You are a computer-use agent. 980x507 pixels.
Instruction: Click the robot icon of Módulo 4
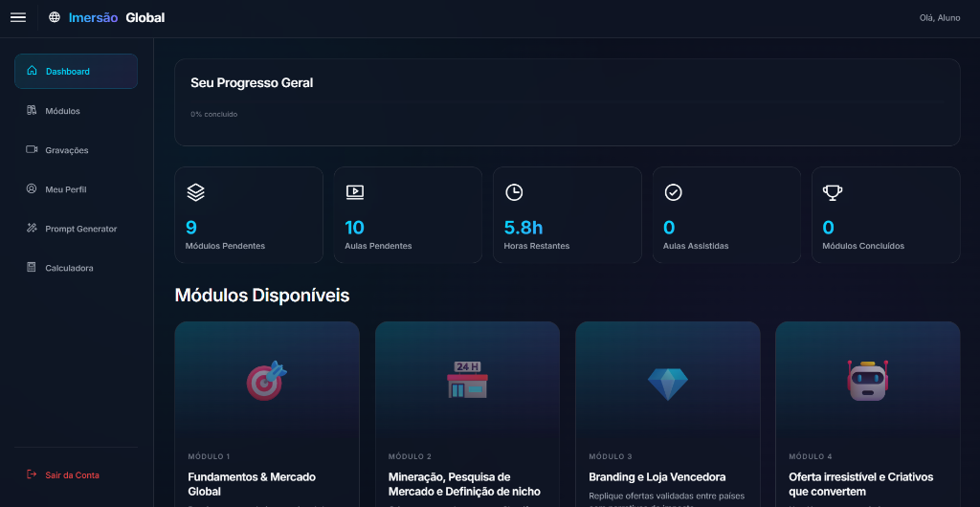[x=867, y=381]
